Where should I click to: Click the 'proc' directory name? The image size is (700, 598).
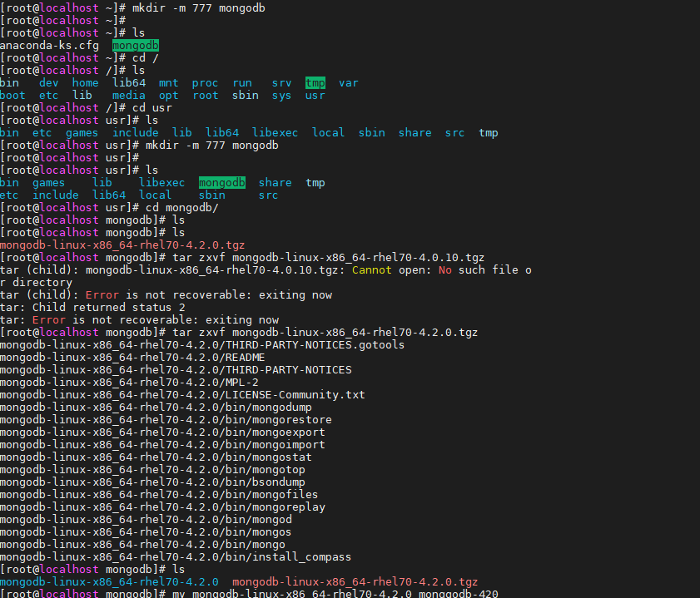click(205, 83)
